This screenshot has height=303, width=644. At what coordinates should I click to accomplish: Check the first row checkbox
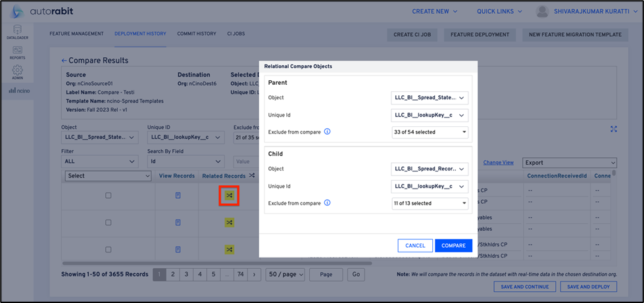coord(109,195)
